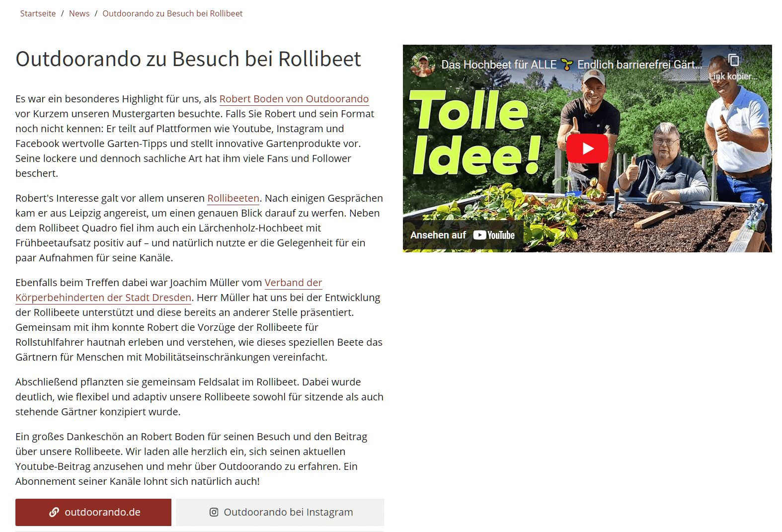Viewport: 782px width, 532px height.
Task: Open outdoorando.de button
Action: click(x=93, y=512)
